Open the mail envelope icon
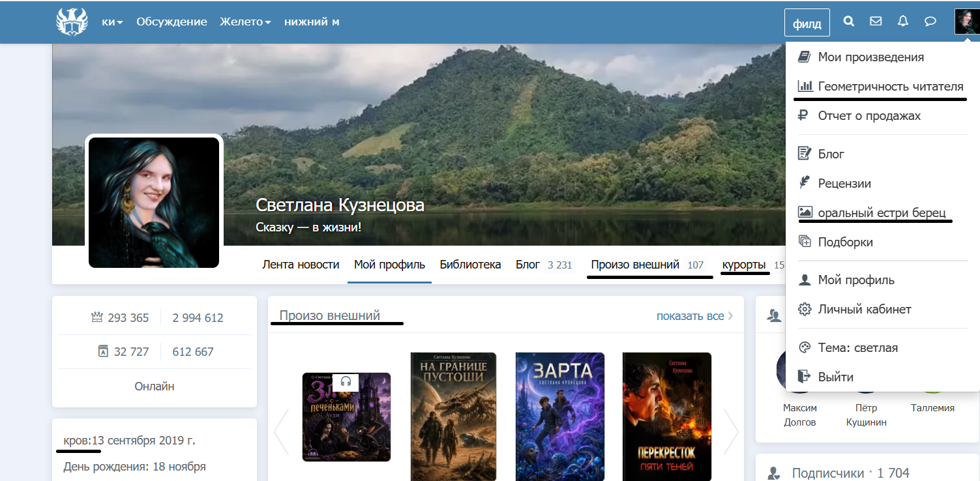Image resolution: width=980 pixels, height=481 pixels. click(876, 22)
